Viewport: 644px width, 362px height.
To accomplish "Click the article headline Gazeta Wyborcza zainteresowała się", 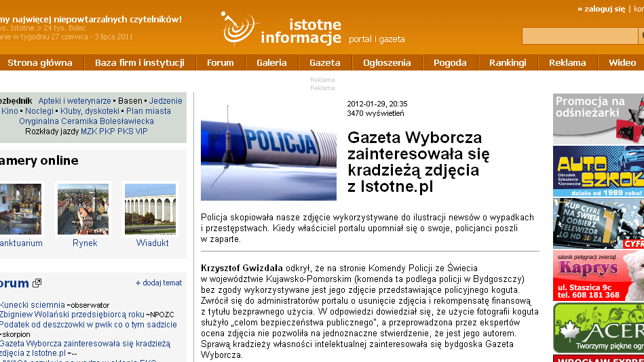I will [419, 162].
